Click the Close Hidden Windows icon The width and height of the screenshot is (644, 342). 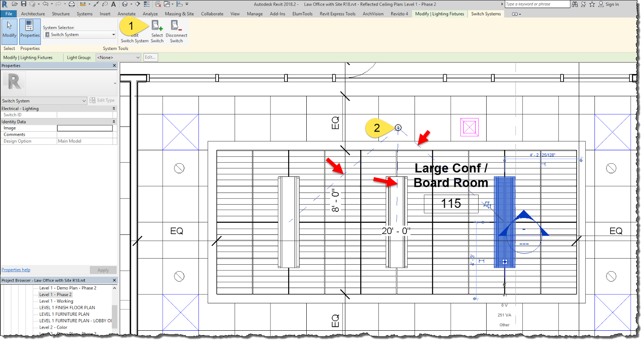coord(158,4)
